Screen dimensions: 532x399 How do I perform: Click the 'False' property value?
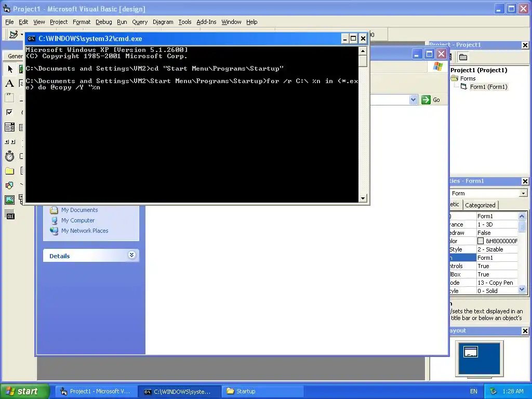pos(497,233)
